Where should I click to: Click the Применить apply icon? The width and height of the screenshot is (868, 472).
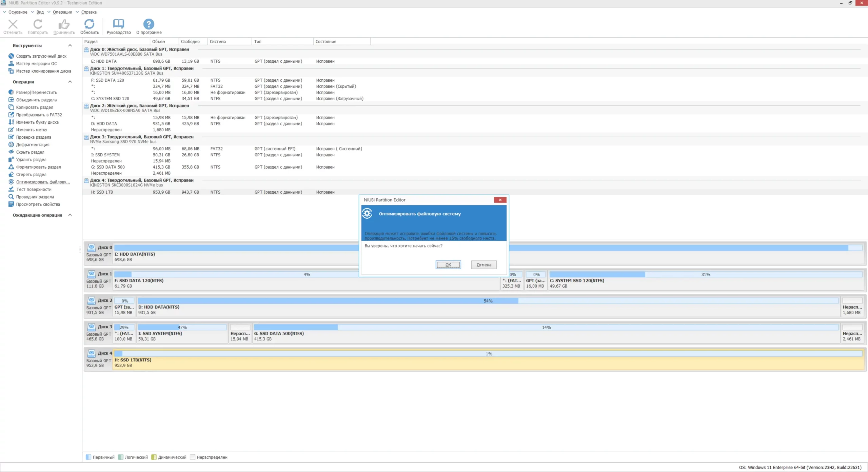pyautogui.click(x=64, y=25)
